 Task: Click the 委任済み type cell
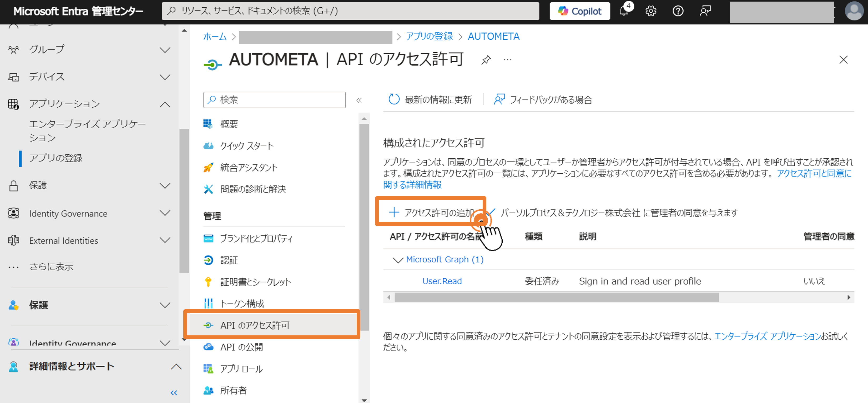click(542, 281)
